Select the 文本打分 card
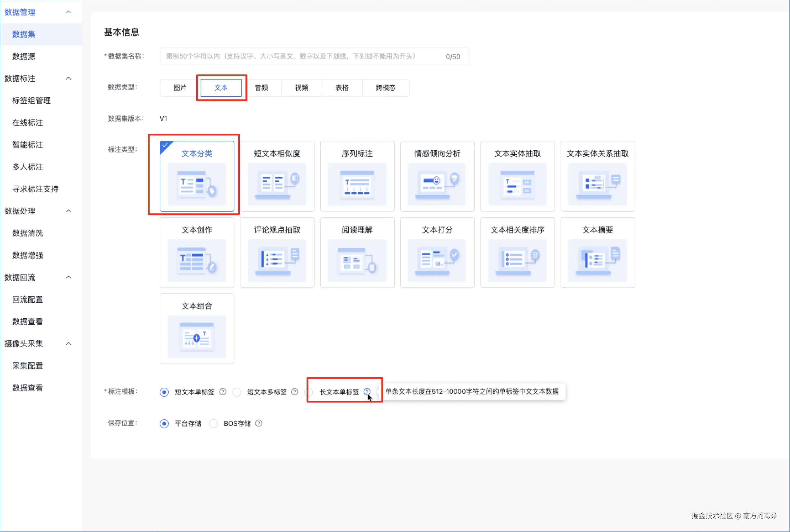Viewport: 790px width, 532px height. pyautogui.click(x=437, y=252)
